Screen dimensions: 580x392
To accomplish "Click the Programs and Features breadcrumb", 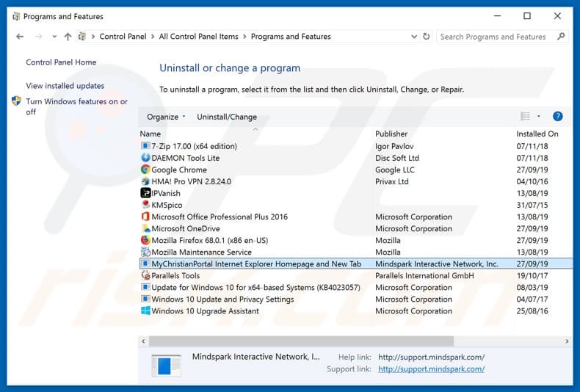I will 291,37.
